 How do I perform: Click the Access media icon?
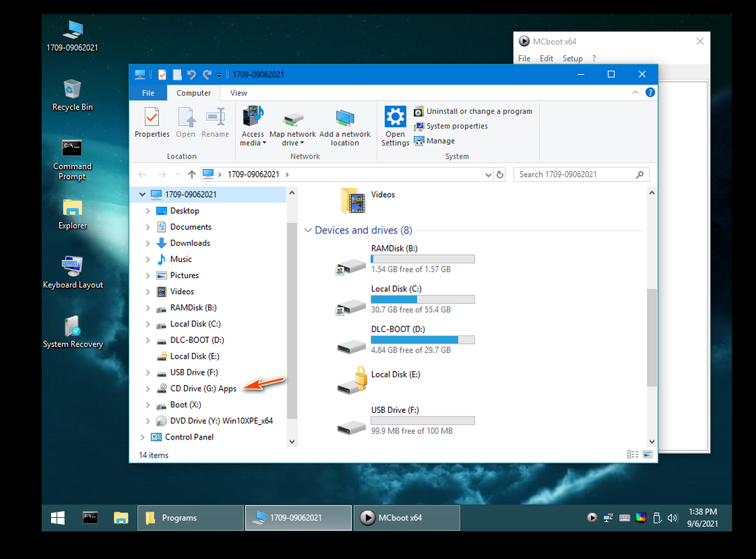(253, 117)
